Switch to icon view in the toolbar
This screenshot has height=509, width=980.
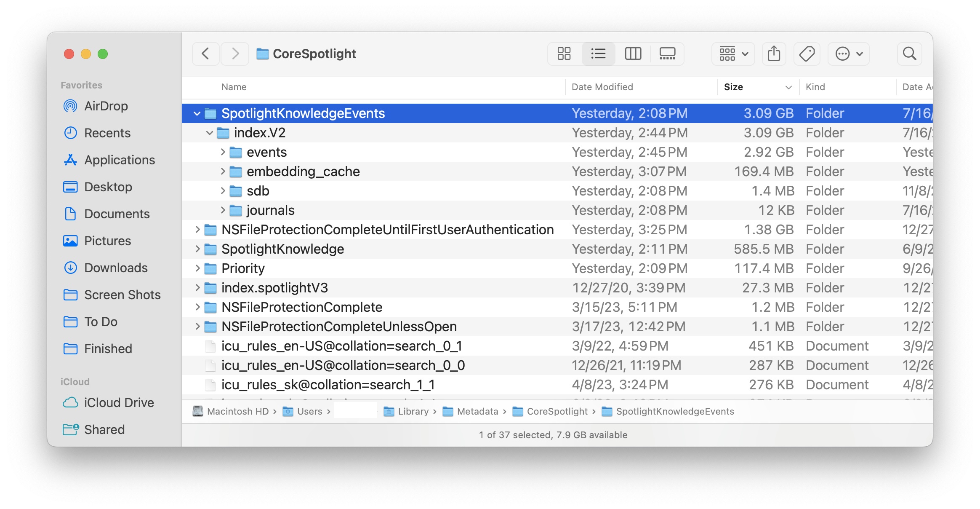564,54
